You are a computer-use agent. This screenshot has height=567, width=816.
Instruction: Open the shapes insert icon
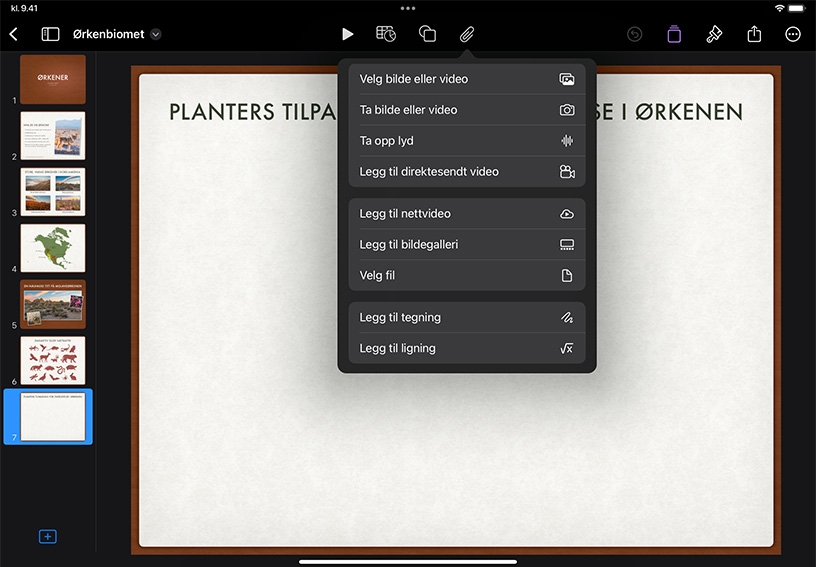[427, 34]
